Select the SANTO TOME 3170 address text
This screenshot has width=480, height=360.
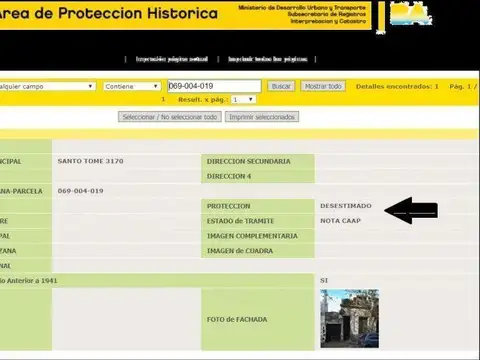(90, 161)
